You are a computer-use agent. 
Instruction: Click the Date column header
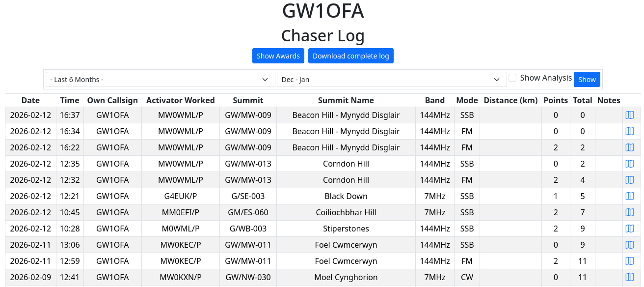click(30, 100)
